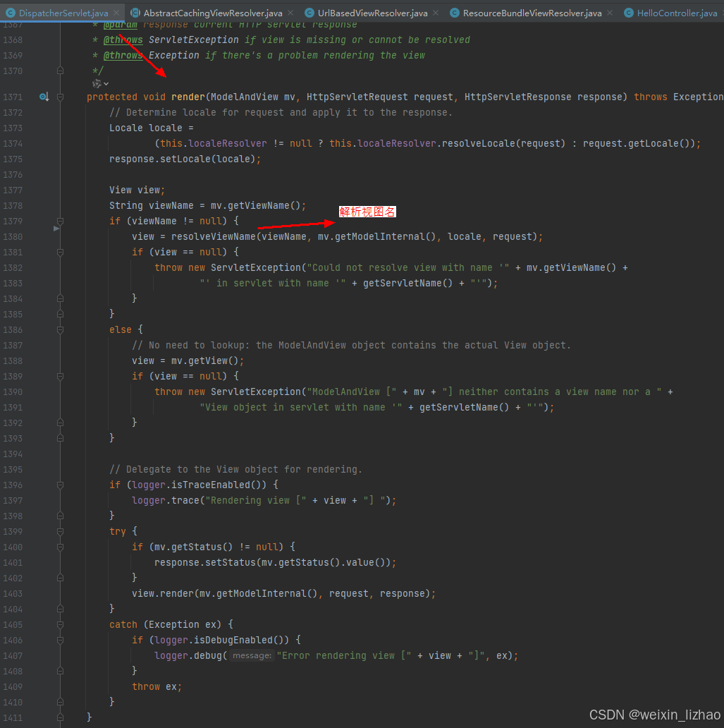Click the second @throws tag before Exception

(123, 55)
